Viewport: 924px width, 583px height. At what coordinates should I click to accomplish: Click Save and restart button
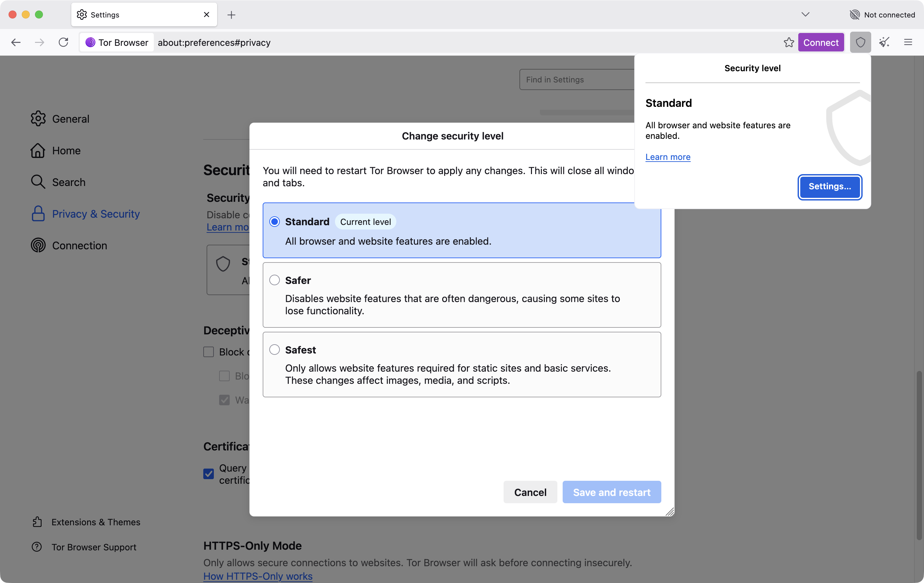coord(611,492)
